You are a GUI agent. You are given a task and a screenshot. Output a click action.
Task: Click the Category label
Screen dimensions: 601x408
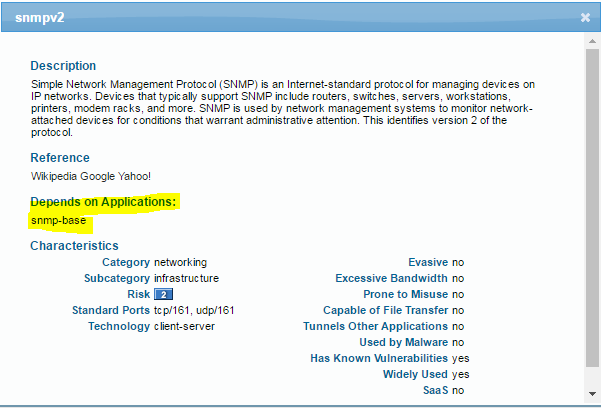[126, 262]
